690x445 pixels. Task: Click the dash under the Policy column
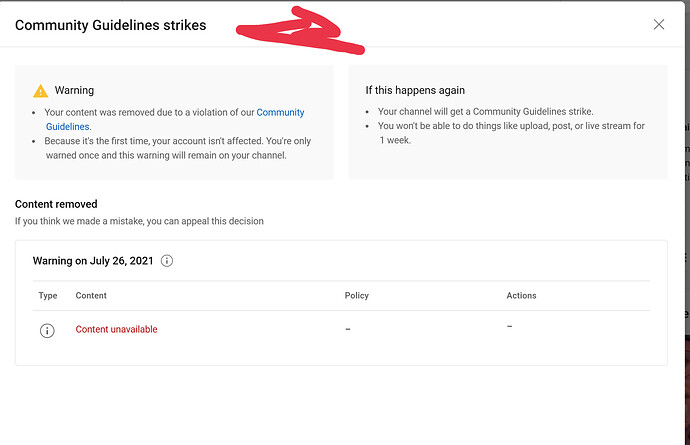[348, 329]
